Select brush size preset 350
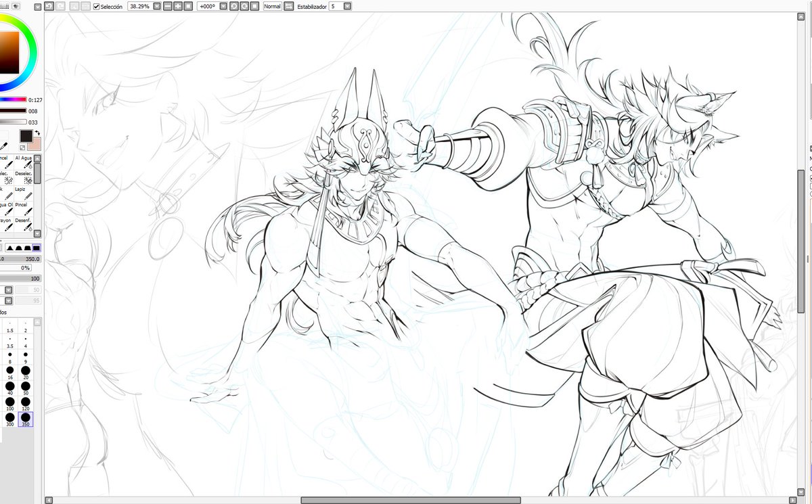Viewport: 812px width, 504px height. 26,419
